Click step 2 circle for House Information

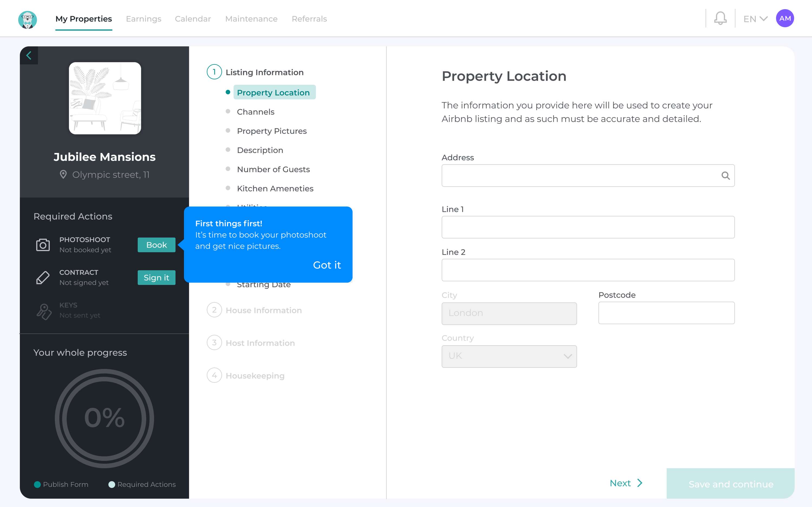point(214,310)
